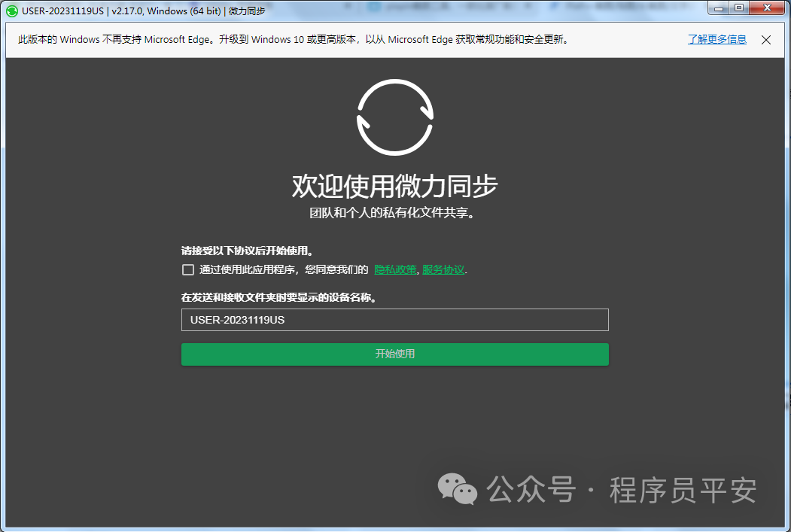Viewport: 791px width, 532px height.
Task: Click the green app icon in title bar
Action: point(12,11)
